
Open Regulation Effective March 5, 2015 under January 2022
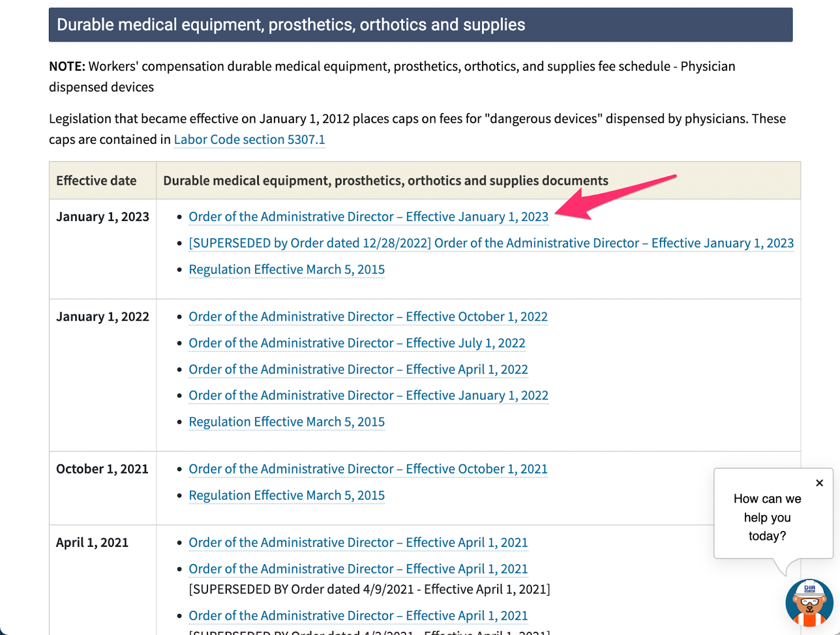pyautogui.click(x=287, y=422)
